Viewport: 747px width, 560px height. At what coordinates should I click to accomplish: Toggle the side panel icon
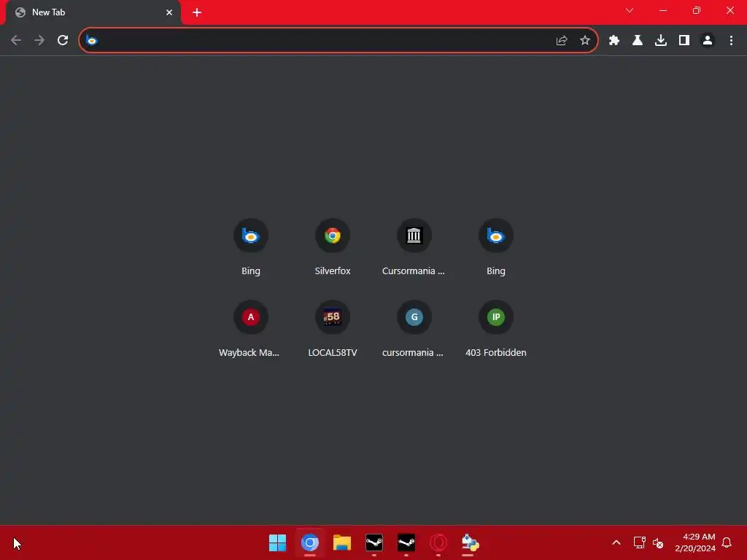(684, 41)
